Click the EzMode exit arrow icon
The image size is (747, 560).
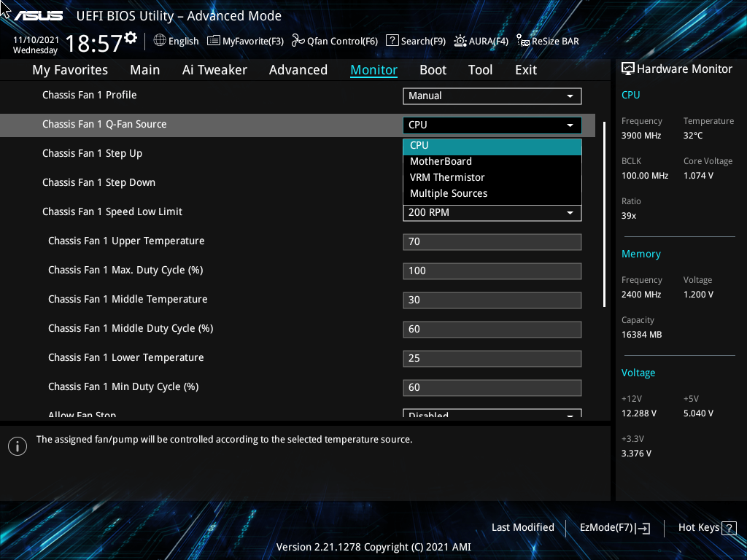(643, 528)
